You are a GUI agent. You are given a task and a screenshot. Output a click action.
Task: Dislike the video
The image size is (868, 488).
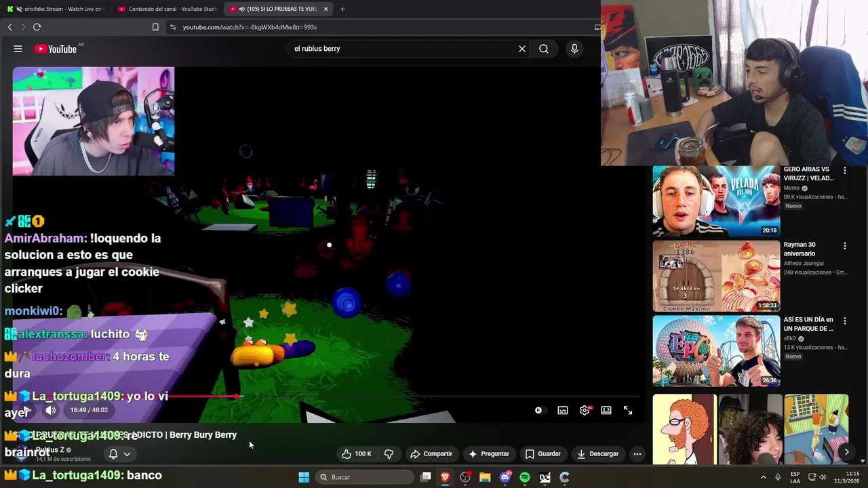coord(389,453)
